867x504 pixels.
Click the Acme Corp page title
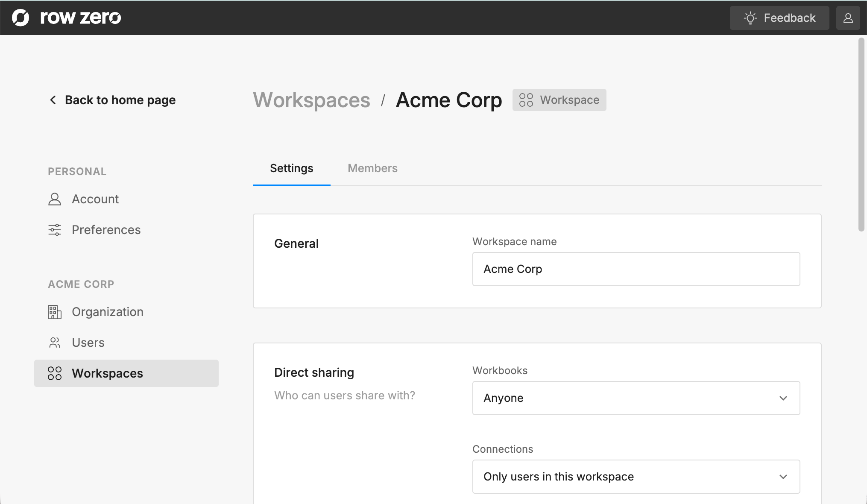click(x=449, y=100)
